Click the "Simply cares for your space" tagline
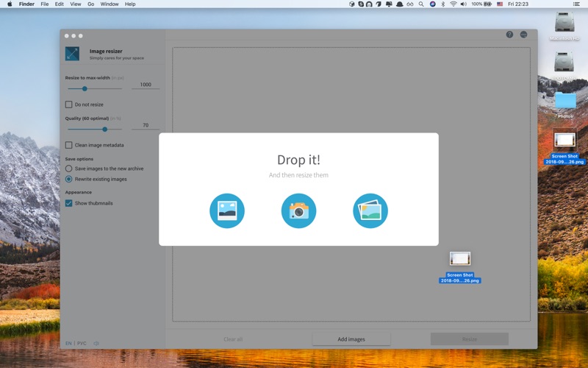588x368 pixels. pos(117,58)
